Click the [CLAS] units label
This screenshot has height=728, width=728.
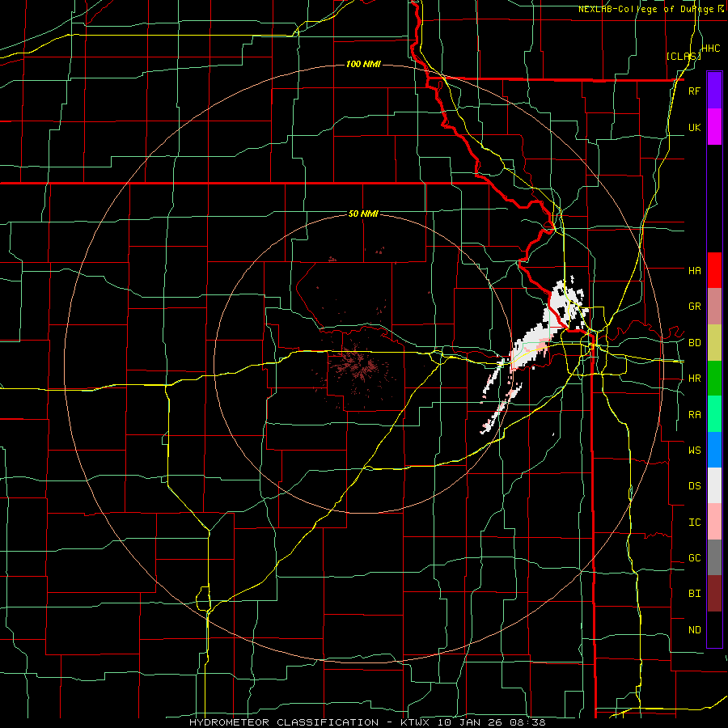[x=684, y=57]
